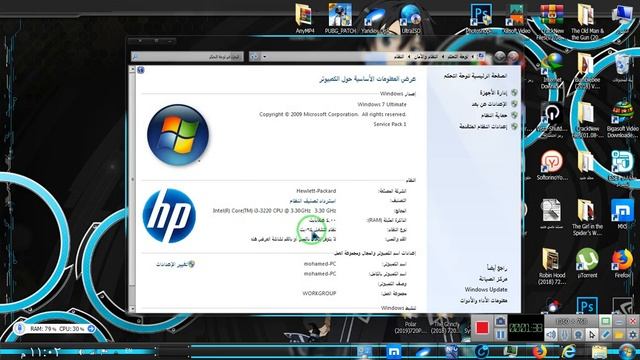The width and height of the screenshot is (640, 360).
Task: Click the help icon in System window
Action: click(141, 70)
